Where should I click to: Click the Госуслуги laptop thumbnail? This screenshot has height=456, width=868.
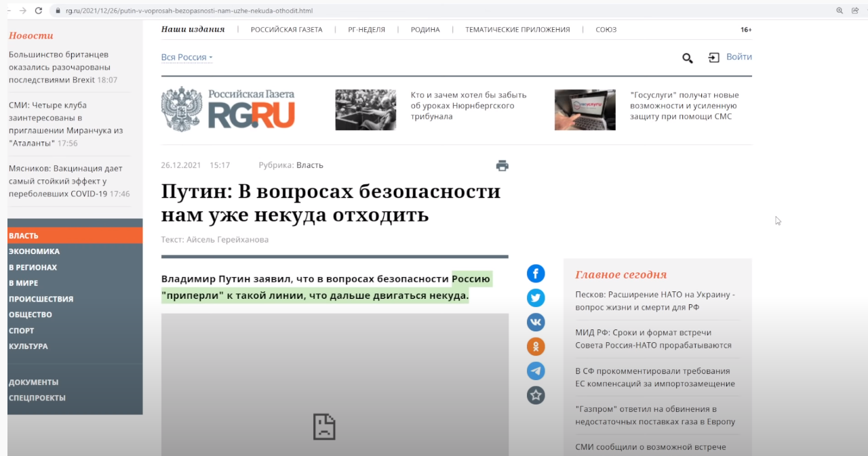coord(585,110)
